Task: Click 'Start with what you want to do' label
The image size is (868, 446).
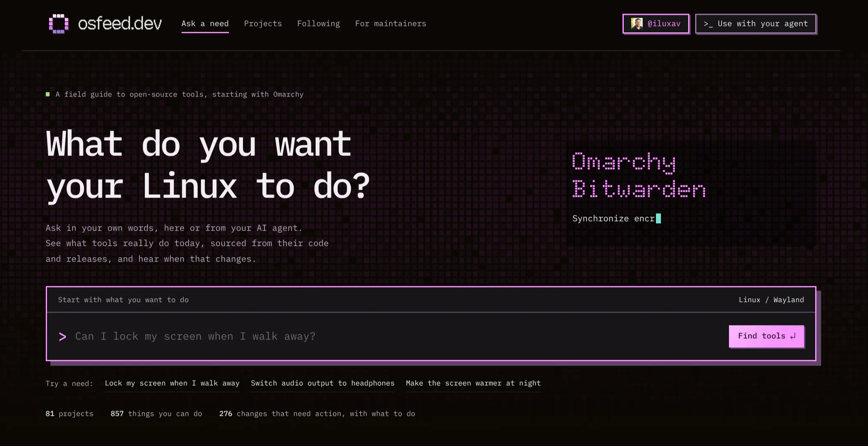Action: [123, 300]
